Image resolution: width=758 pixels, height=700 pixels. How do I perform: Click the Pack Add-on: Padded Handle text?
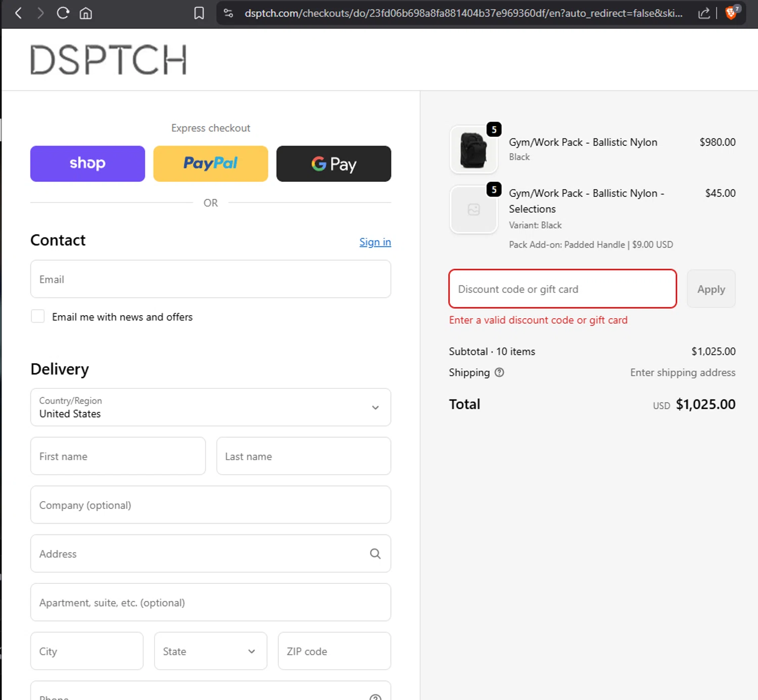[591, 244]
